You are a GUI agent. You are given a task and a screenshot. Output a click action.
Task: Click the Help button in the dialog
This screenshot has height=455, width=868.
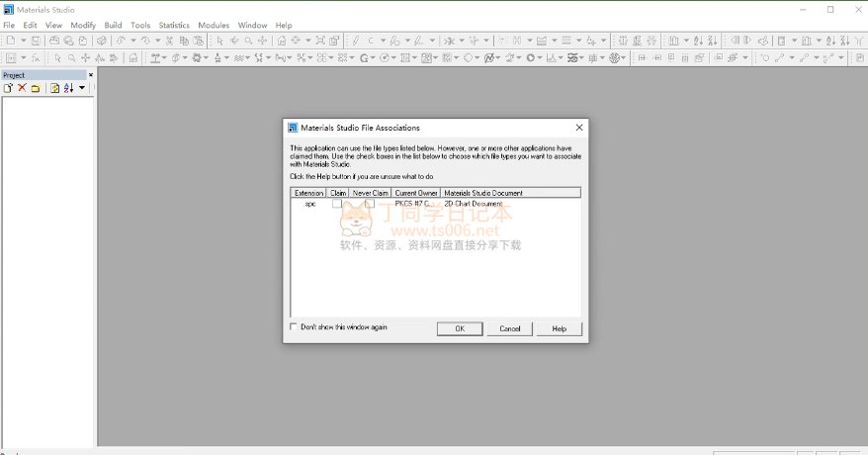tap(559, 328)
